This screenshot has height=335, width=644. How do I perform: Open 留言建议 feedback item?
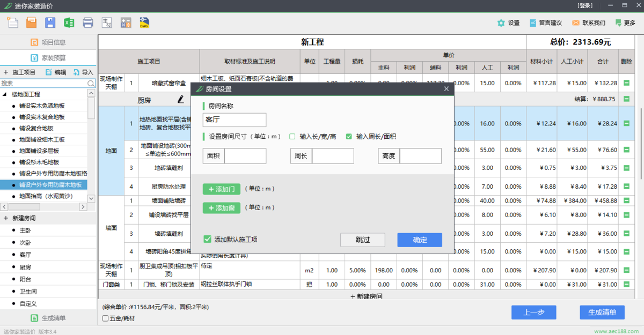pyautogui.click(x=545, y=23)
